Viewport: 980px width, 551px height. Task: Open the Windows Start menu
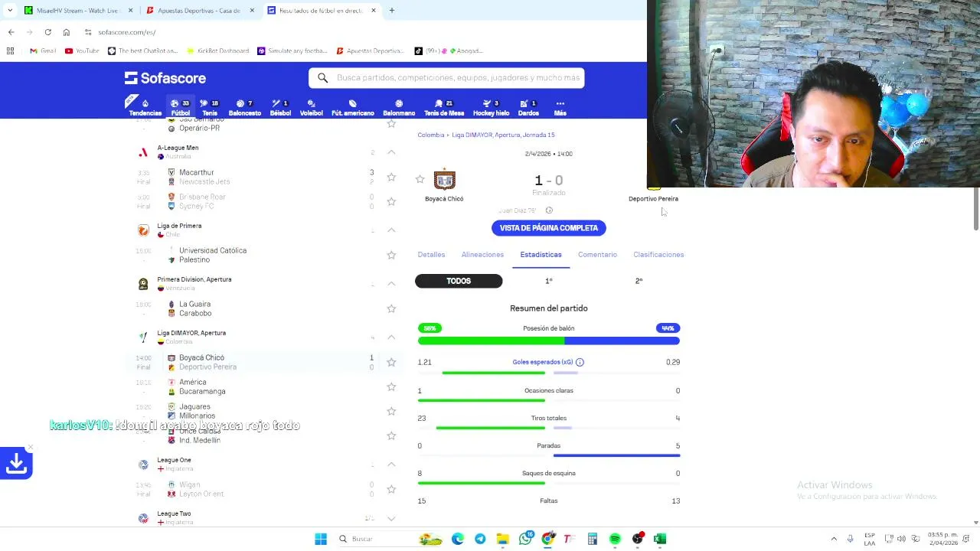tap(321, 539)
